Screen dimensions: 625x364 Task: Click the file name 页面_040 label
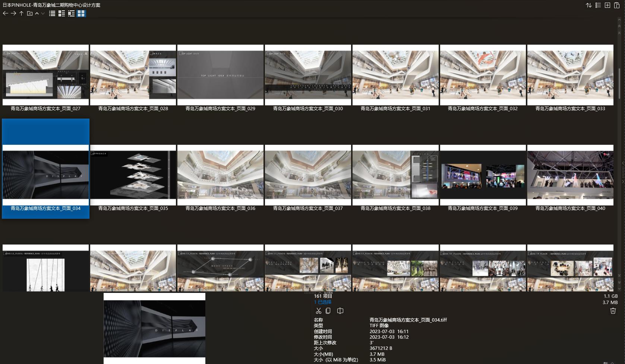(x=570, y=208)
